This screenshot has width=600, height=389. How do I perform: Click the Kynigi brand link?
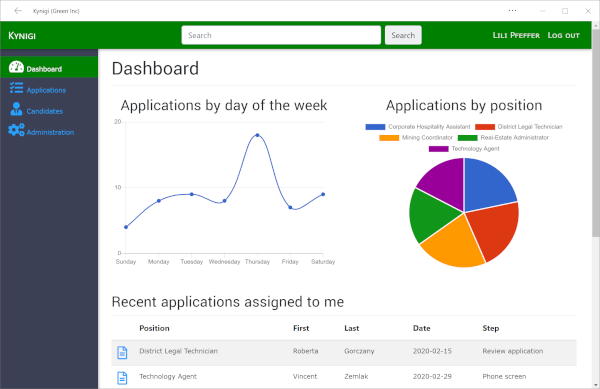pyautogui.click(x=22, y=36)
